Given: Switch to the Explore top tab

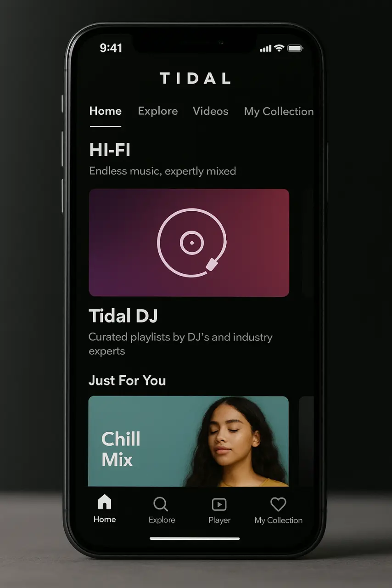Looking at the screenshot, I should click(158, 111).
